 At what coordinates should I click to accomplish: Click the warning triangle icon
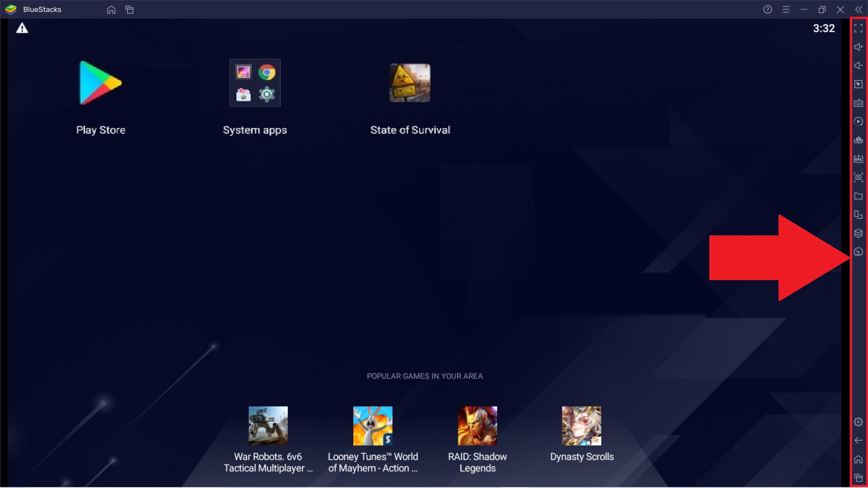pyautogui.click(x=22, y=28)
